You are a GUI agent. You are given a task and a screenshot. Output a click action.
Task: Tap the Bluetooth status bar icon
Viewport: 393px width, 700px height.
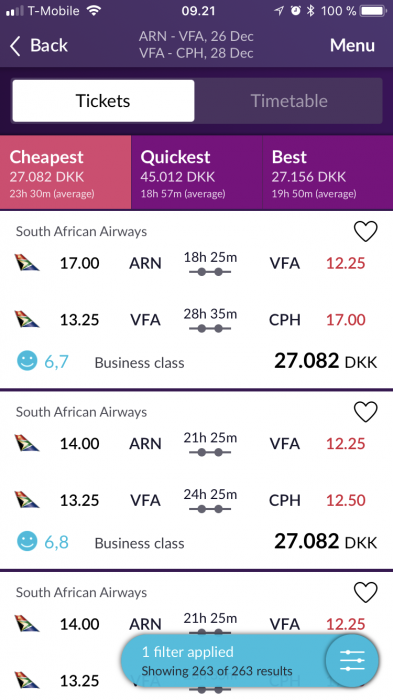click(x=311, y=11)
